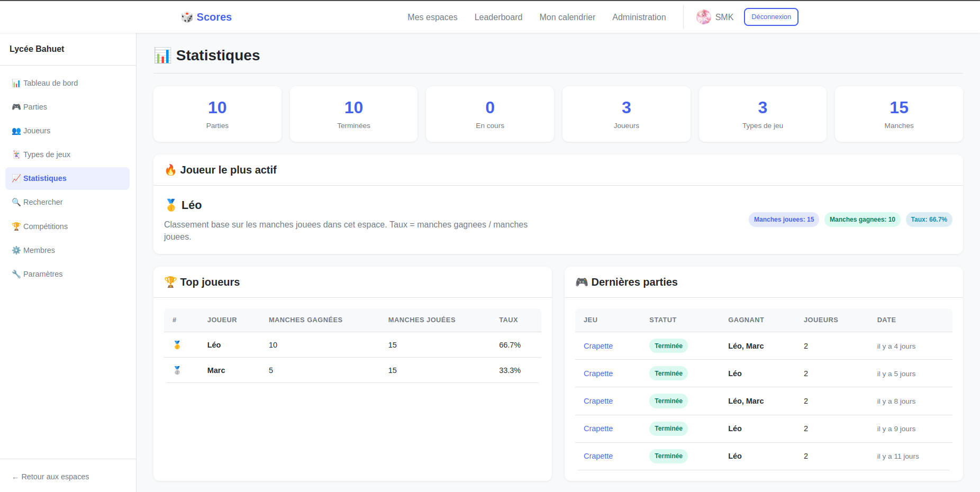Viewport: 980px width, 492px height.
Task: Click the En cours stat card
Action: (490, 114)
